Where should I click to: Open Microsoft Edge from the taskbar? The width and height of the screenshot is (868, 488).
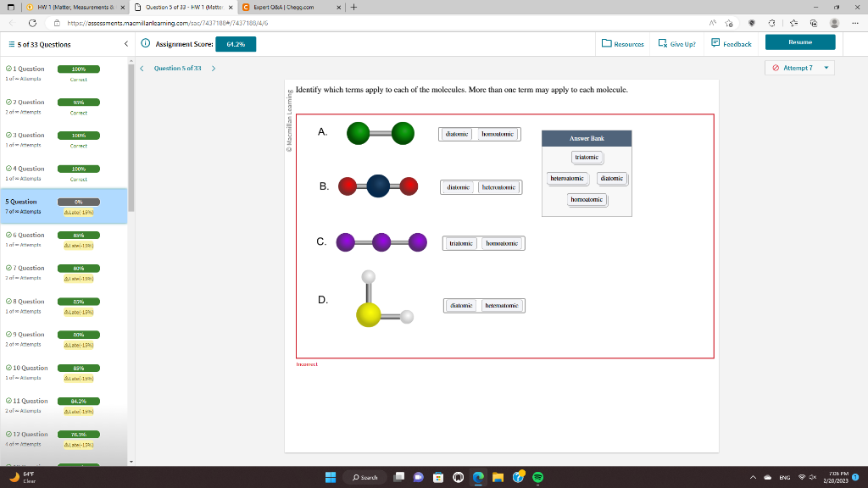point(478,477)
